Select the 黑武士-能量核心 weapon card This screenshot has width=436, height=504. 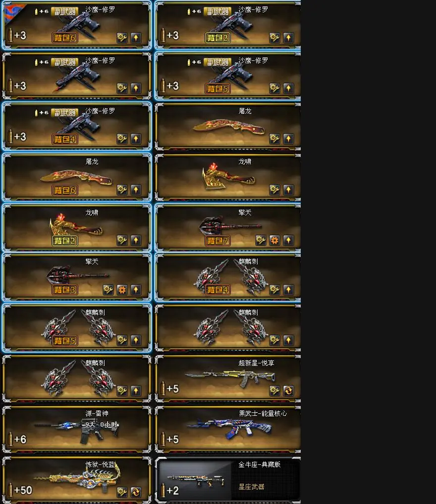[x=228, y=429]
